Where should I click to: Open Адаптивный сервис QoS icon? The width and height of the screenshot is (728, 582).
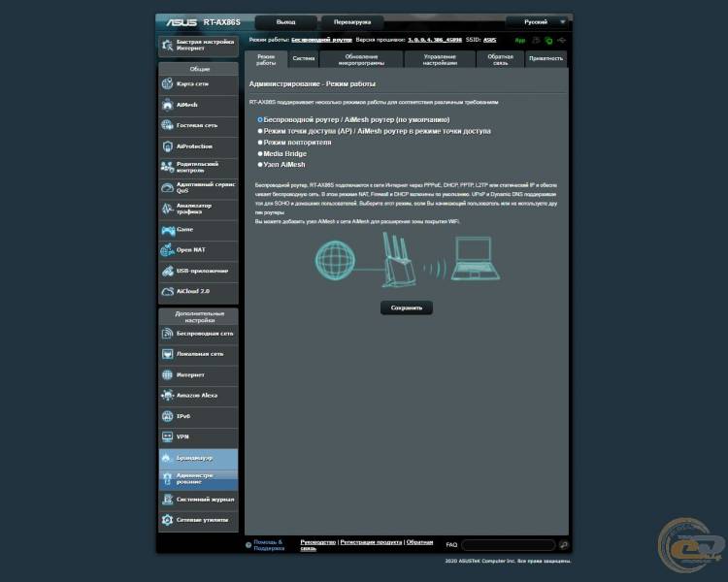coord(167,187)
